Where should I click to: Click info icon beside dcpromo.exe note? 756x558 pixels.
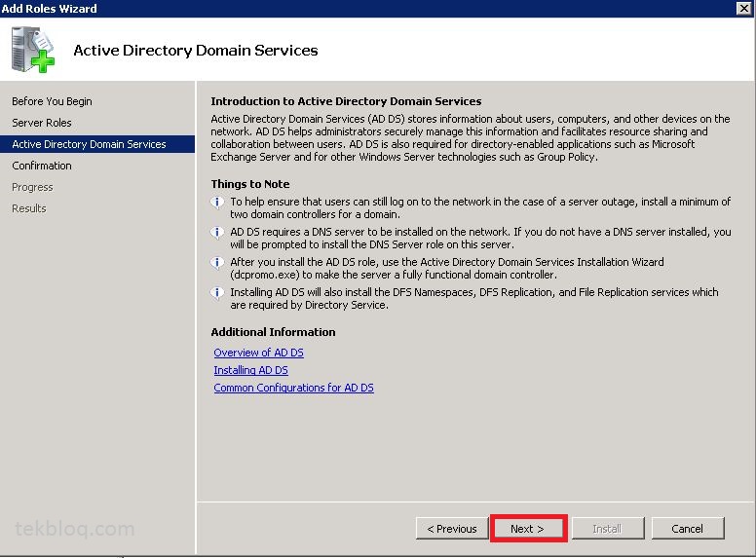(x=217, y=263)
